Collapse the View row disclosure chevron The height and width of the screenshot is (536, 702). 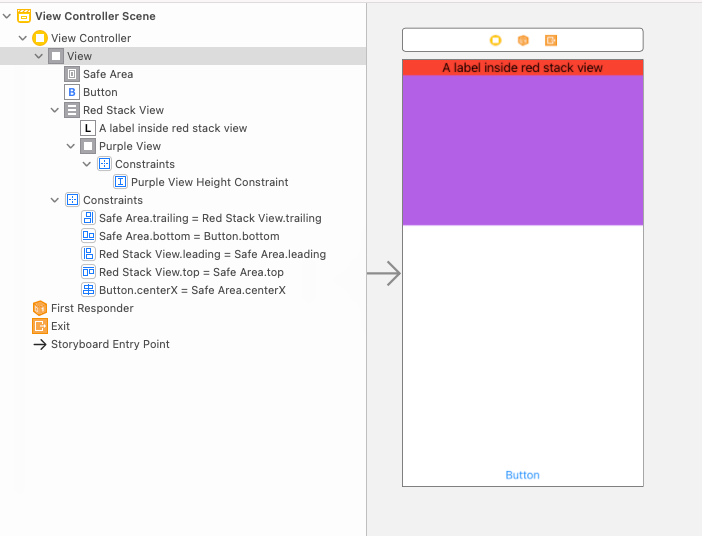pos(39,56)
